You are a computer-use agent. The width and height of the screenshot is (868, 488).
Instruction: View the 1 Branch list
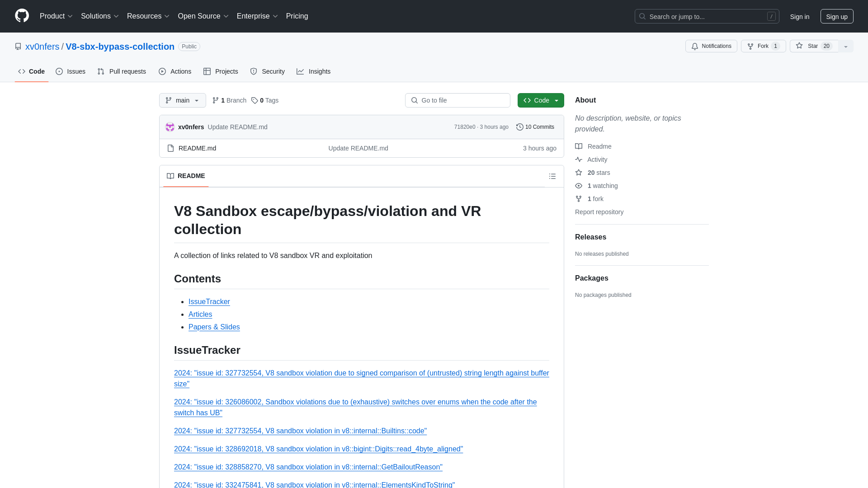click(x=229, y=100)
